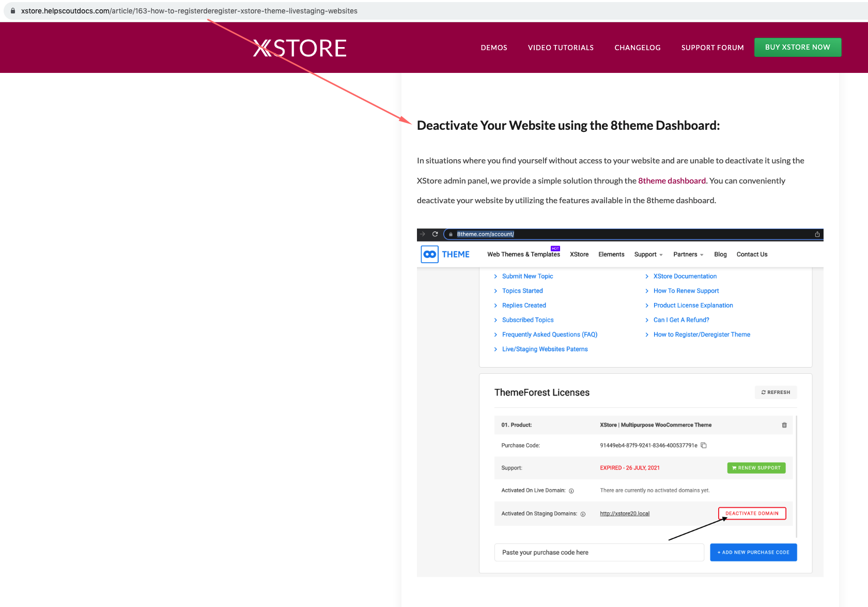Image resolution: width=868 pixels, height=607 pixels.
Task: Click the licenses list vertical scrollbar
Action: pos(797,476)
